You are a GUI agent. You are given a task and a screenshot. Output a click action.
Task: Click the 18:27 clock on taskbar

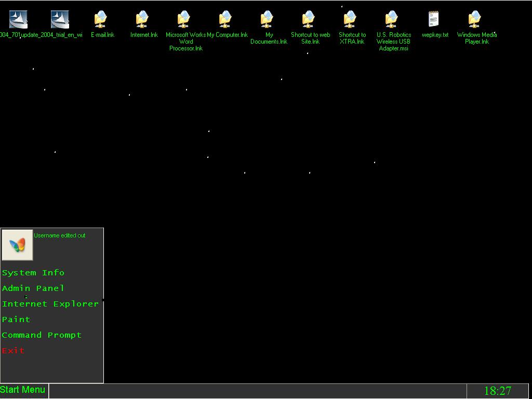497,391
